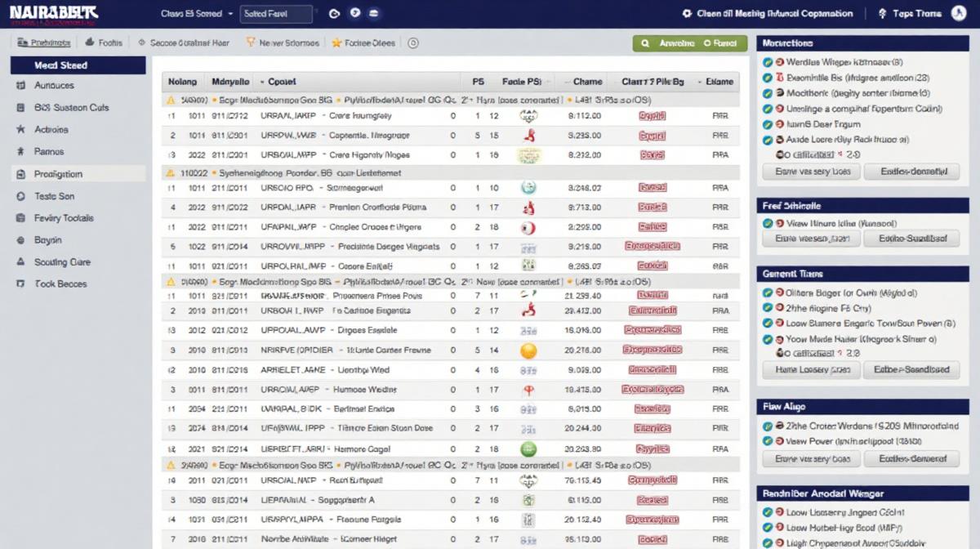
Task: Click the red crest in the 8,235.00 row
Action: 528,136
